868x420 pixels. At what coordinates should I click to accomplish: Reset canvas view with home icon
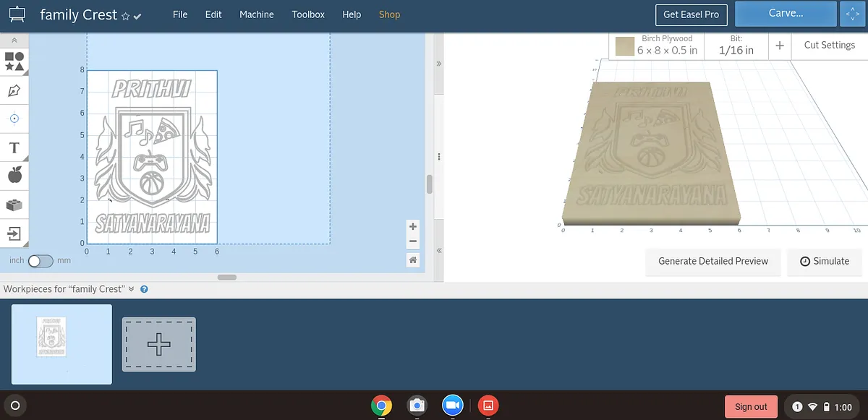[413, 260]
